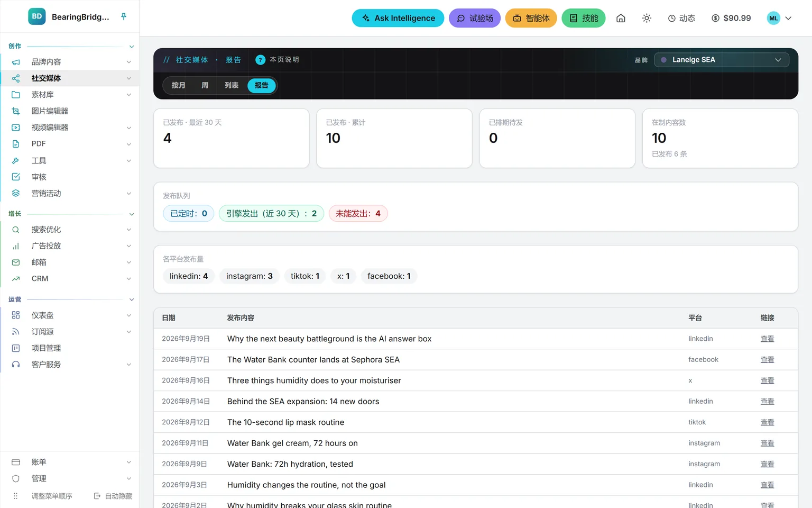The width and height of the screenshot is (812, 508).
Task: Click the 邮箱 envelope icon
Action: tap(16, 262)
